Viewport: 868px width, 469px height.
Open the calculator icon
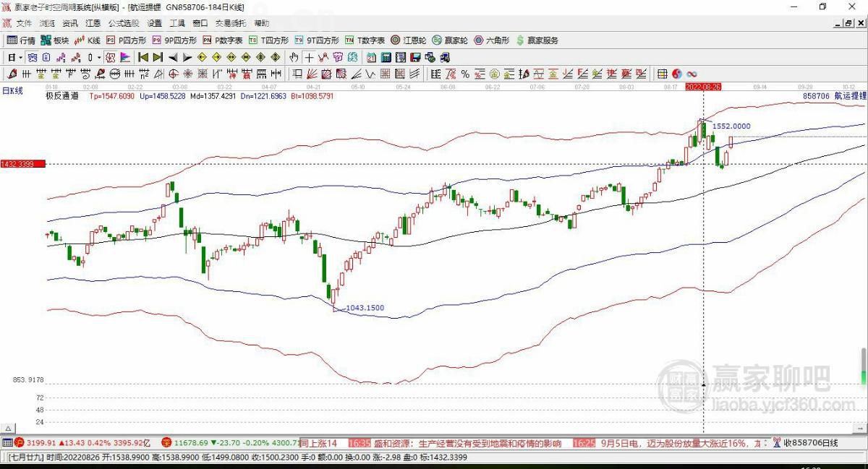coord(386,57)
